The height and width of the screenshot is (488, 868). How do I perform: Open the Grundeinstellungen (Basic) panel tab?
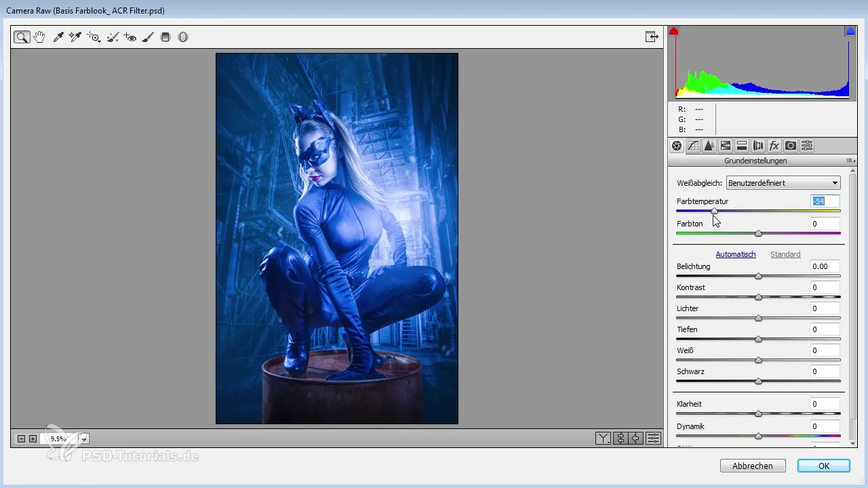[x=676, y=146]
